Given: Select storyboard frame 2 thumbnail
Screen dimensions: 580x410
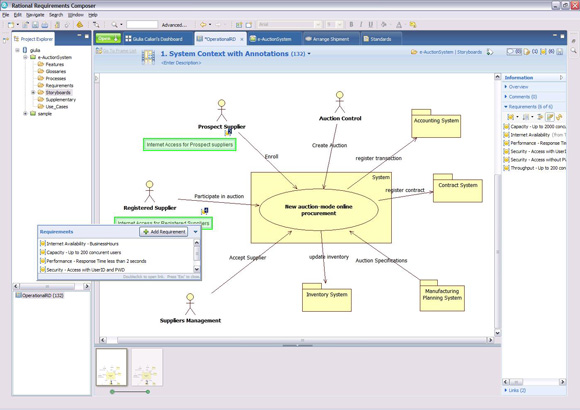Looking at the screenshot, I should [147, 367].
